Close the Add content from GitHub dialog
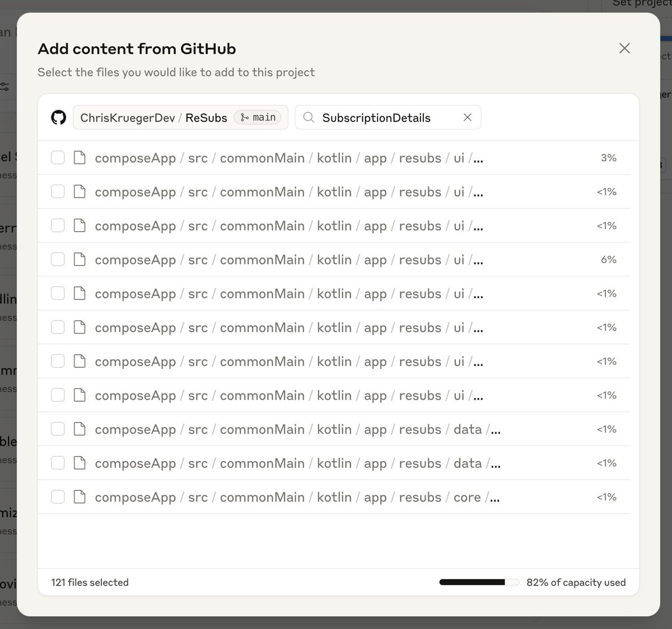Image resolution: width=672 pixels, height=629 pixels. (x=624, y=48)
